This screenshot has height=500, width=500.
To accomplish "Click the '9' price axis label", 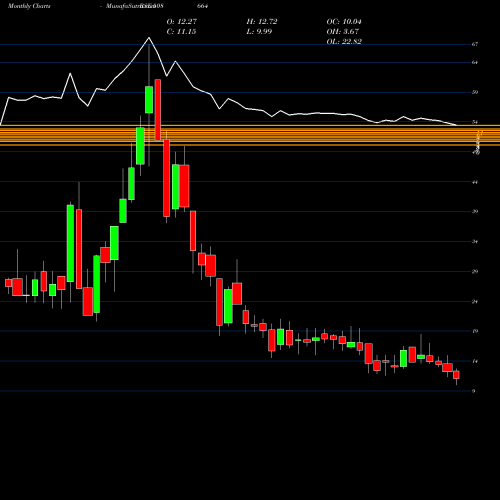I will coord(474,391).
